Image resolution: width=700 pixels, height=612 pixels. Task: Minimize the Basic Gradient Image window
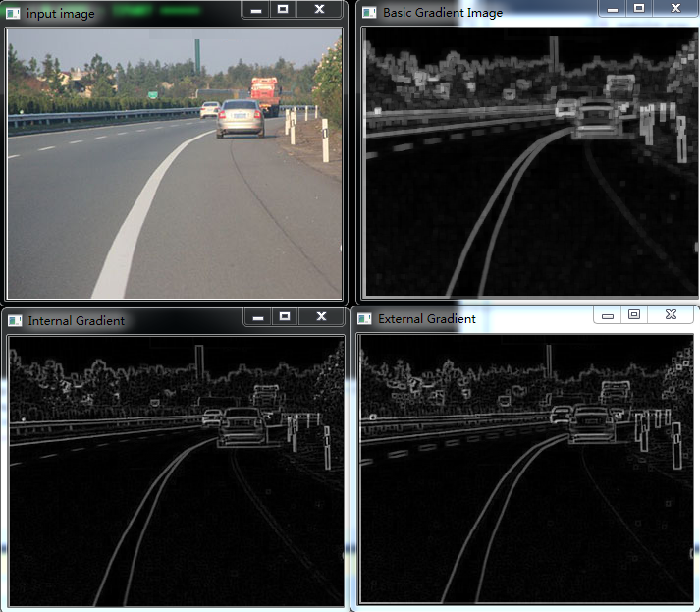coord(613,9)
